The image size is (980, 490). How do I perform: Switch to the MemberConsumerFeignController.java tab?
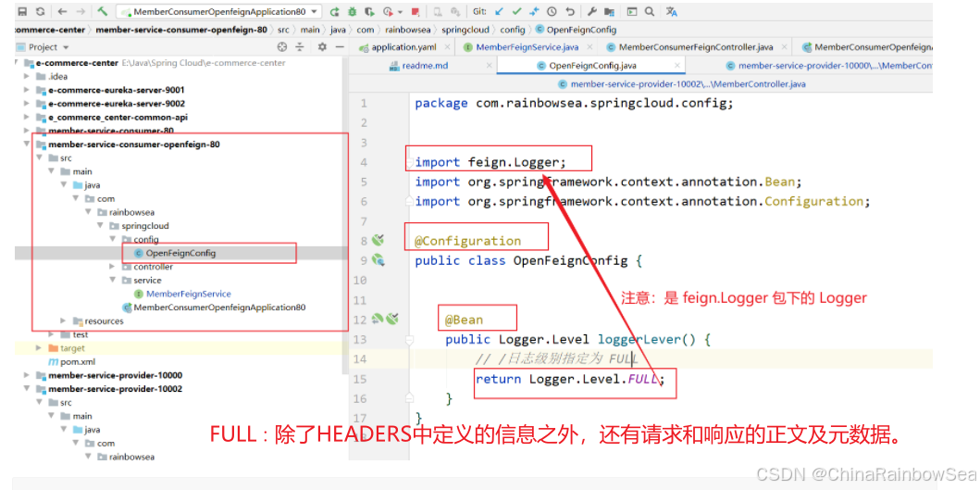pos(696,47)
